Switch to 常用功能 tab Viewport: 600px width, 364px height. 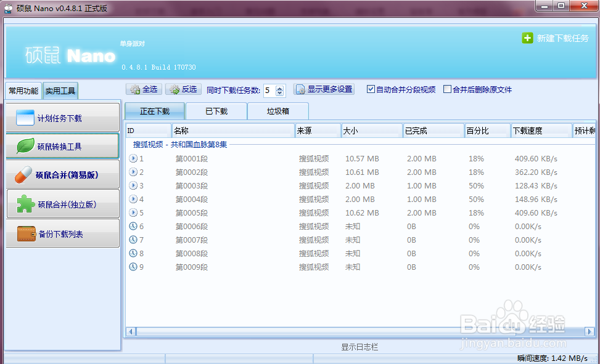(23, 91)
